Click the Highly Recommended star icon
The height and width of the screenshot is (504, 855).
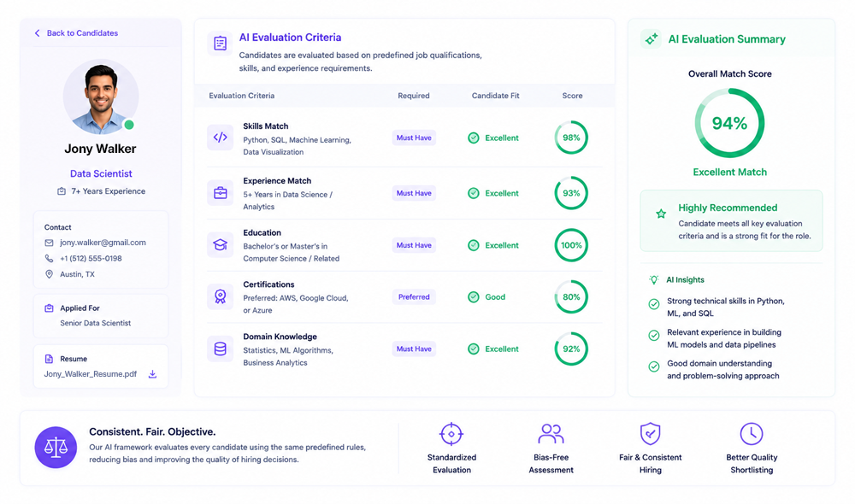click(661, 214)
